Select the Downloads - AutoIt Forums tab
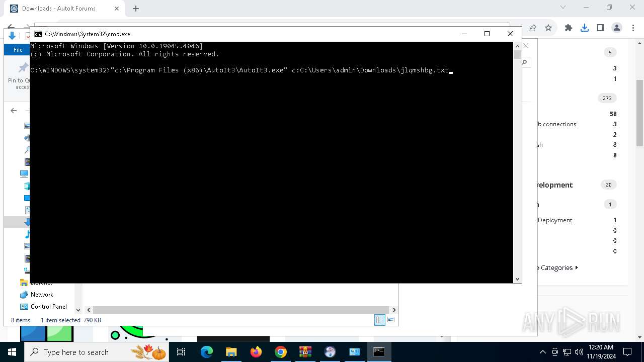The image size is (644, 362). (x=64, y=9)
